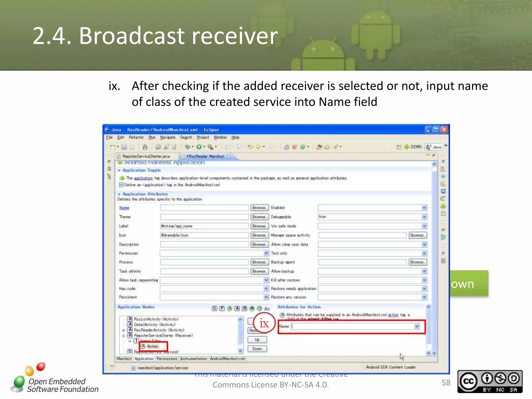Open the File menu
Image resolution: width=532 pixels, height=399 pixels.
[109, 137]
